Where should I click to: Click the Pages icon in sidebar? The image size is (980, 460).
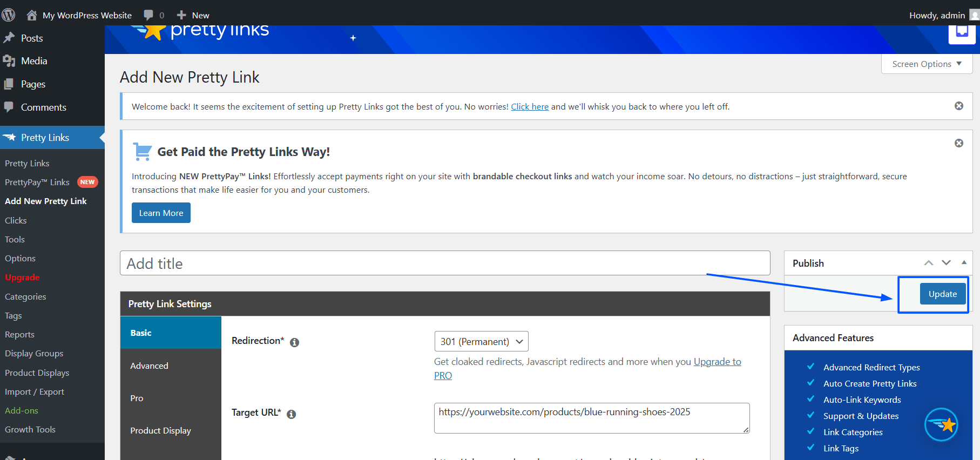point(9,84)
